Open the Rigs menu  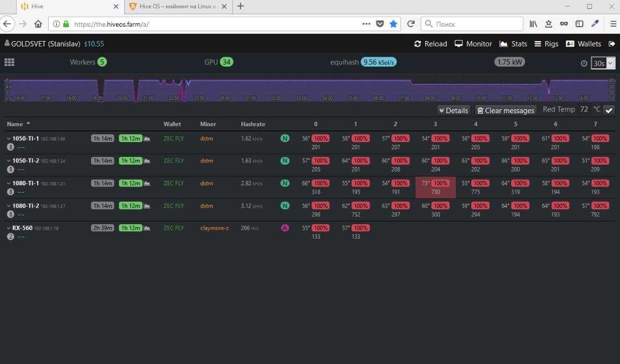point(546,44)
